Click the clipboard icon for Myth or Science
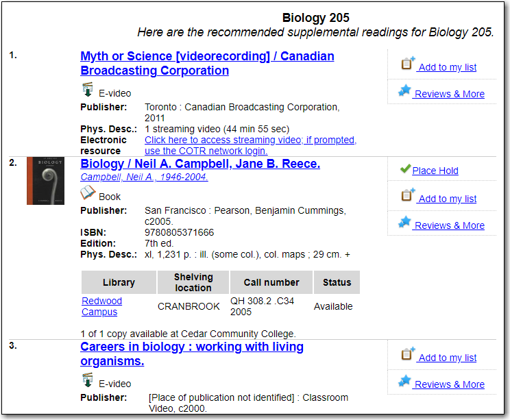The height and width of the screenshot is (420, 510). coord(408,63)
